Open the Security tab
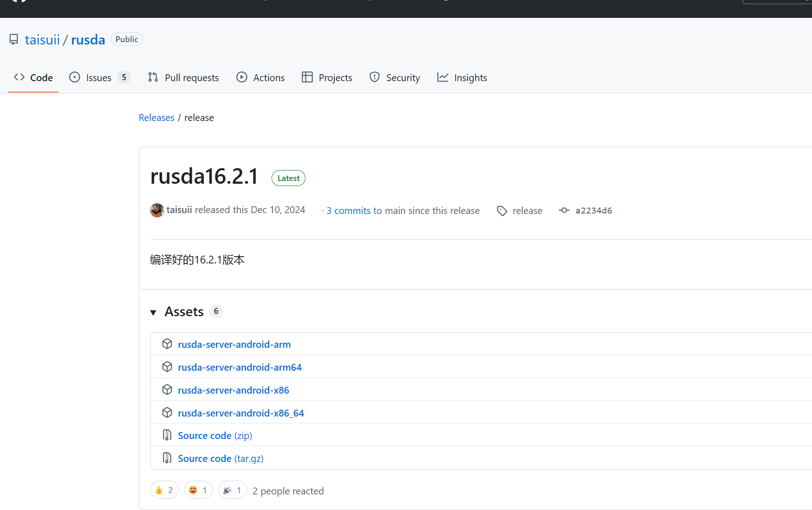Screen dimensions: 812x510 [395, 77]
